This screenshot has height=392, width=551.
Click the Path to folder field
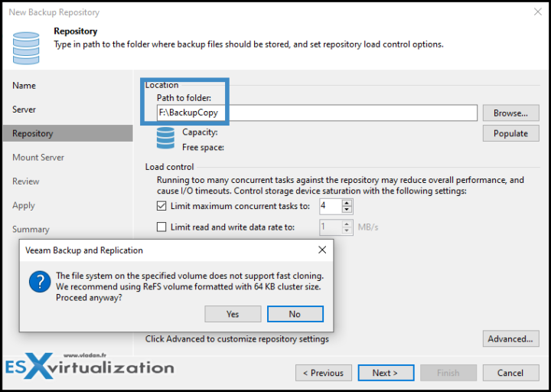(x=317, y=113)
